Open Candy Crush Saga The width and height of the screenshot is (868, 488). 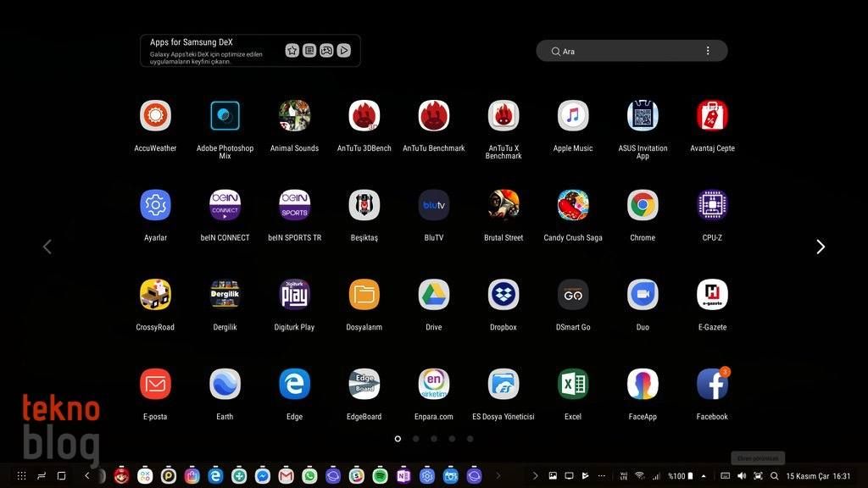pyautogui.click(x=573, y=205)
